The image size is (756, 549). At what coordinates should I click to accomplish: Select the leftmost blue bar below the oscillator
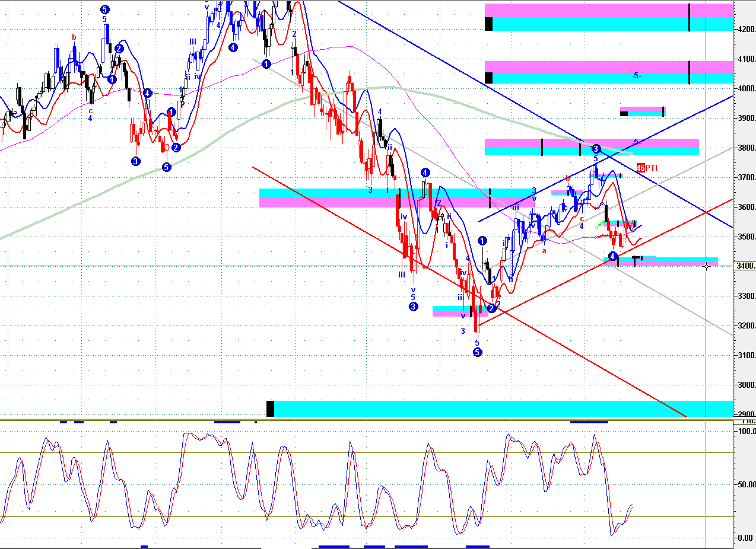click(144, 546)
